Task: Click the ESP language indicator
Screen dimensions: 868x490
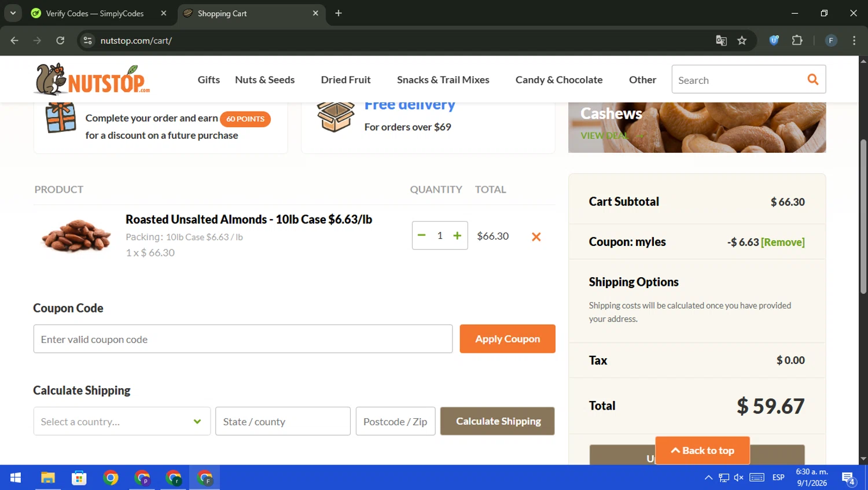Action: point(778,477)
